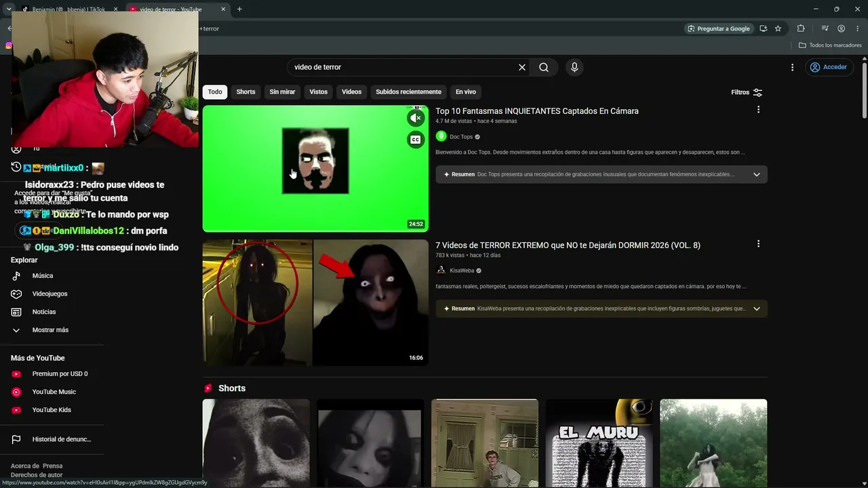The width and height of the screenshot is (868, 488).
Task: Open YouTube settings three-dot menu beside Acceder
Action: 792,67
